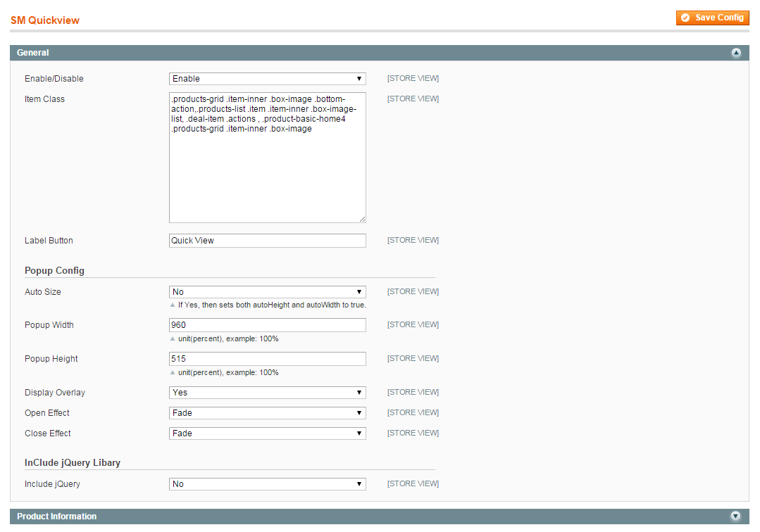Click the Open Effect label
760x532 pixels.
pos(47,413)
